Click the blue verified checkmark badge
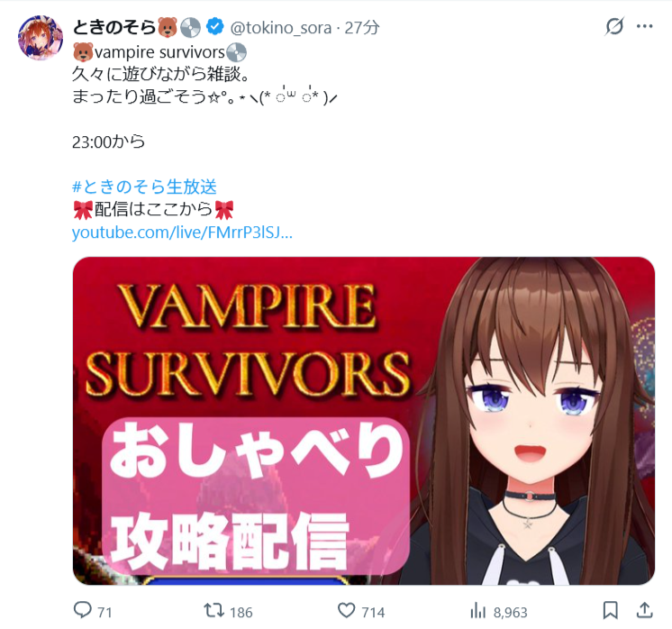The width and height of the screenshot is (672, 629). click(214, 27)
